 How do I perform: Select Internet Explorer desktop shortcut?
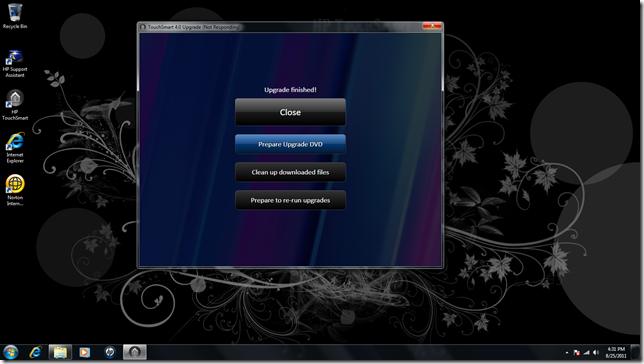pyautogui.click(x=15, y=148)
